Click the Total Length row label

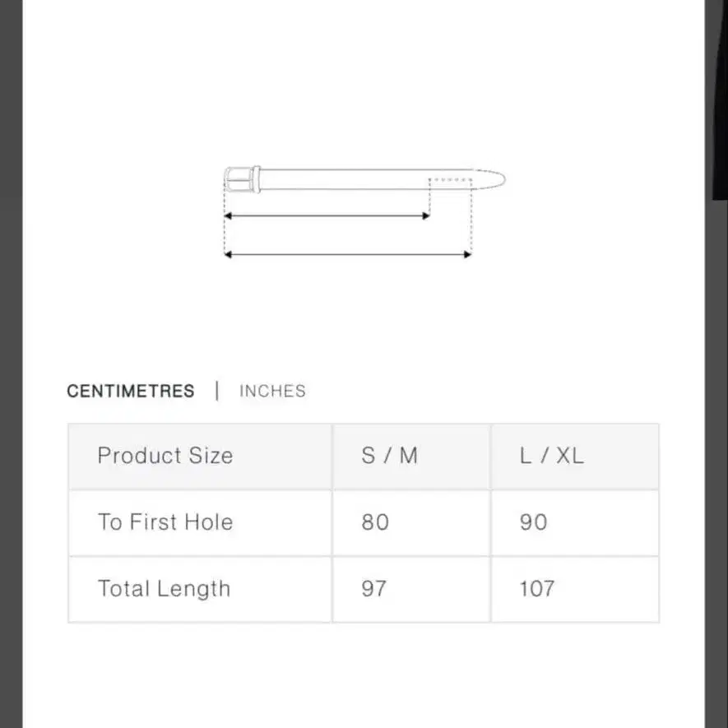tap(164, 589)
